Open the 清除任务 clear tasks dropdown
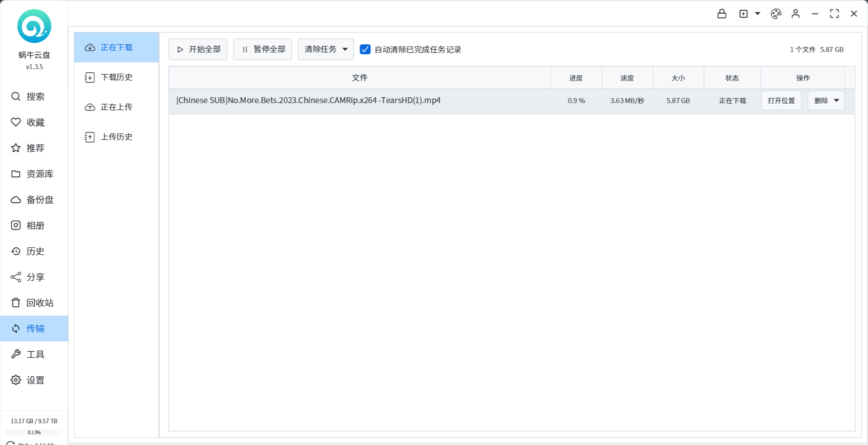868x445 pixels. point(326,49)
